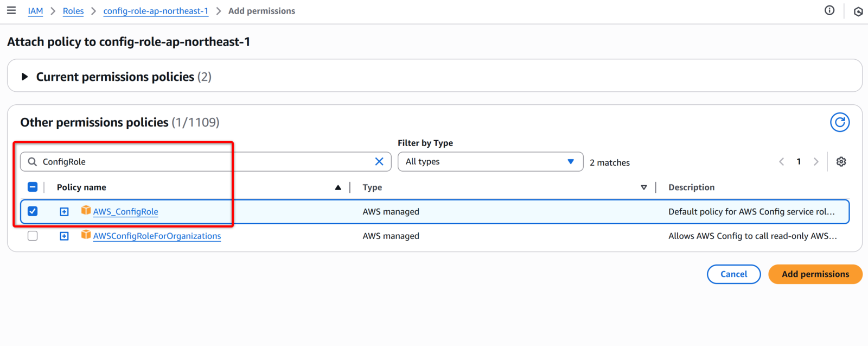Click the hexagon icon in top-right corner
This screenshot has width=868, height=346.
[858, 11]
